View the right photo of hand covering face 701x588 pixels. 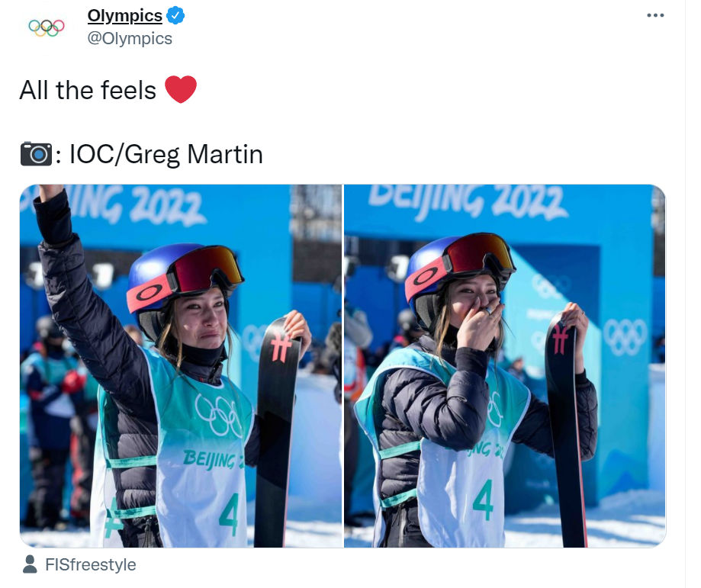point(505,366)
